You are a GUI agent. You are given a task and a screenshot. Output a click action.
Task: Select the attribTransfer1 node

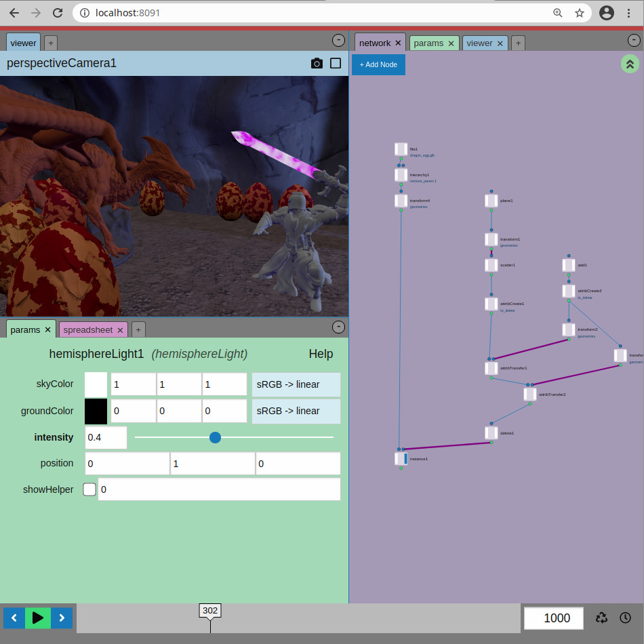click(x=491, y=368)
